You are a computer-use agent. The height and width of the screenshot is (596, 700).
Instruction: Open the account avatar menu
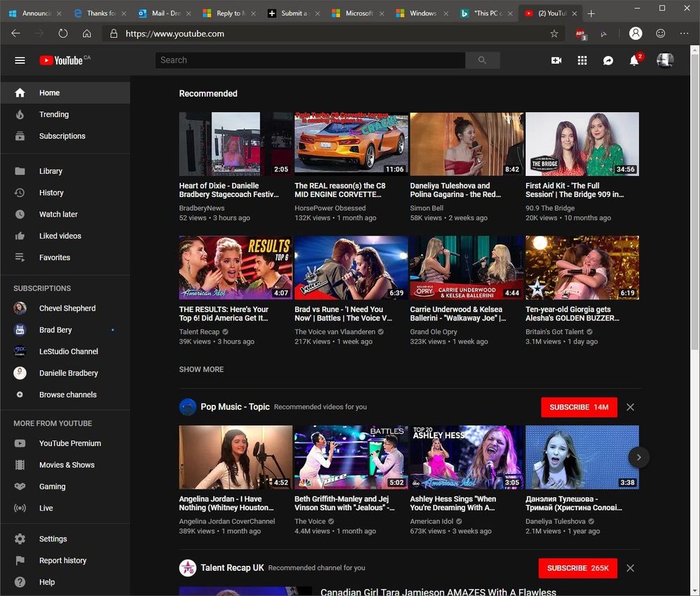[665, 60]
